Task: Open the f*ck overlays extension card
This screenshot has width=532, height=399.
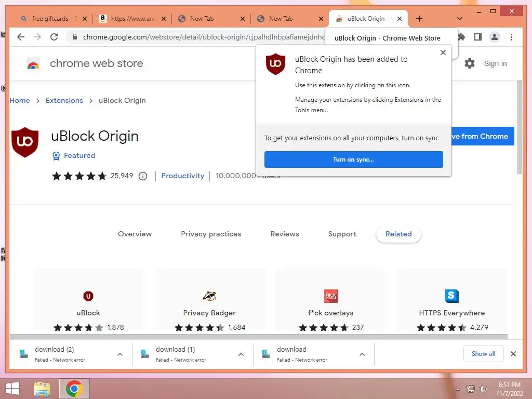Action: click(330, 300)
